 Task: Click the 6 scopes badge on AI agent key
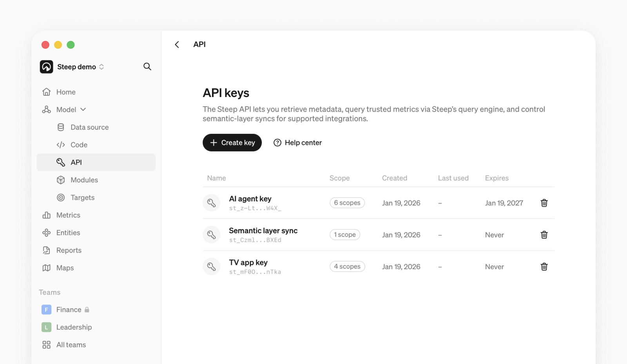pyautogui.click(x=347, y=203)
